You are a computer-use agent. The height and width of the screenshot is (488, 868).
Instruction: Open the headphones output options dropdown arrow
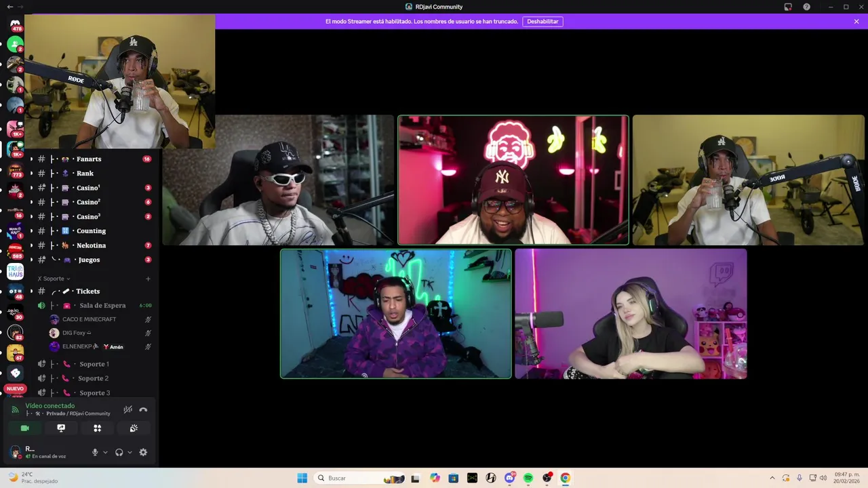click(x=130, y=452)
